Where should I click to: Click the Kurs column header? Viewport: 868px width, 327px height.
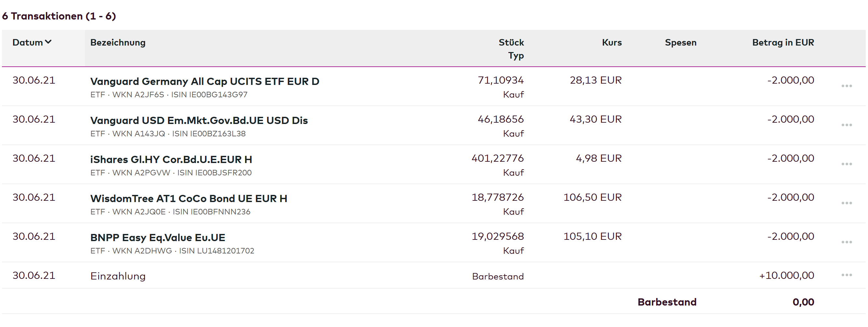pos(611,42)
